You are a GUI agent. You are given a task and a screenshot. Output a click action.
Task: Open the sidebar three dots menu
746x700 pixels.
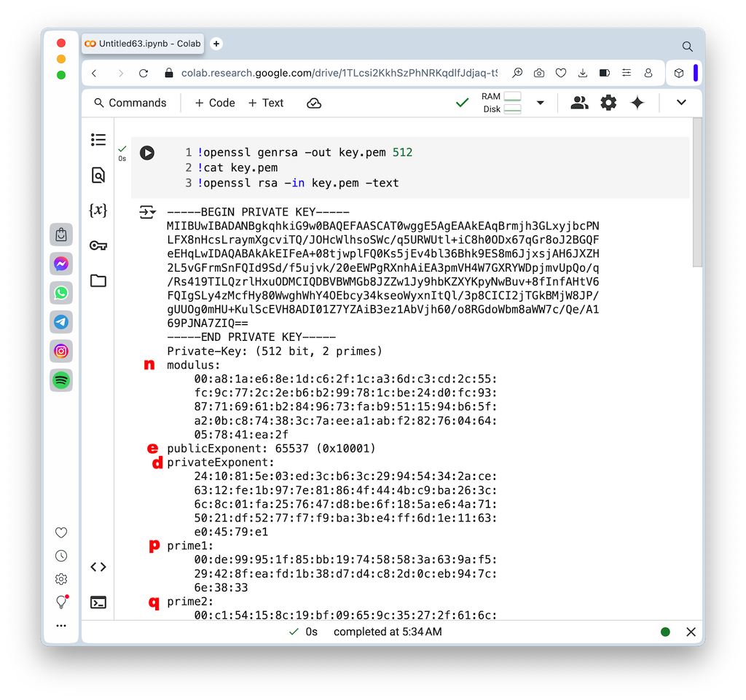pyautogui.click(x=61, y=626)
